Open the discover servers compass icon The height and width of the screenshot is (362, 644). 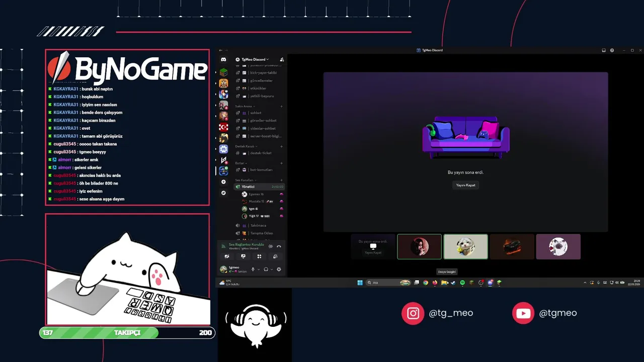click(x=223, y=193)
